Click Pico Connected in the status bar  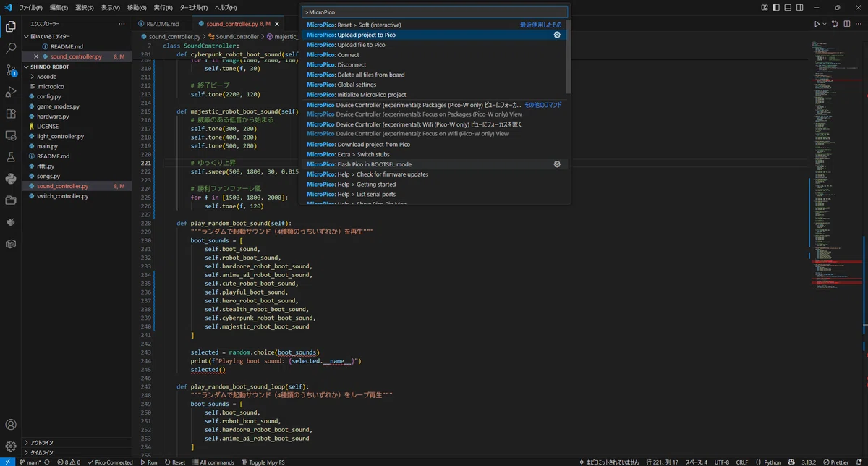click(110, 462)
